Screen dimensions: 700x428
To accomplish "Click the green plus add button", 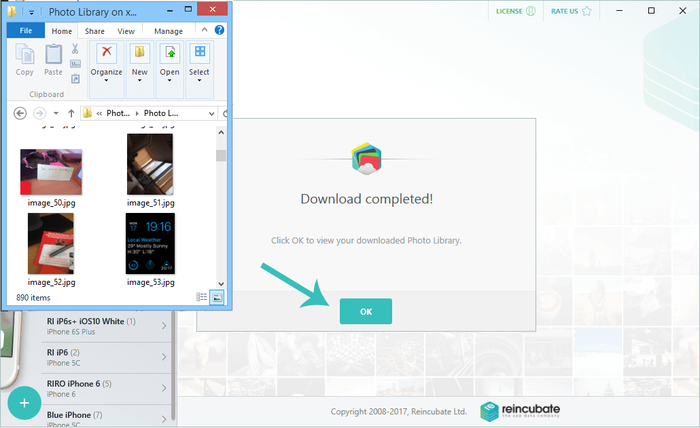I will pos(25,403).
